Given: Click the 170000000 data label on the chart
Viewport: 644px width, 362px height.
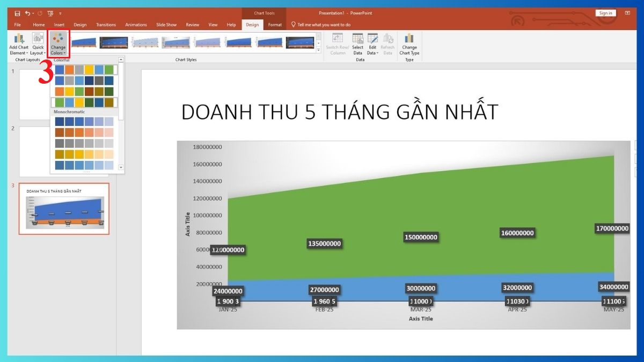Looking at the screenshot, I should [612, 228].
